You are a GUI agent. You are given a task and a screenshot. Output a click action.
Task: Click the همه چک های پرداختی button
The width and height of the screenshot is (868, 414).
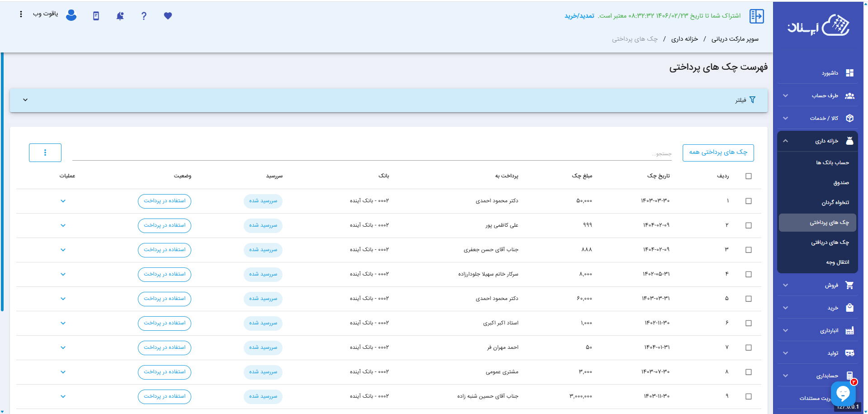(x=718, y=152)
